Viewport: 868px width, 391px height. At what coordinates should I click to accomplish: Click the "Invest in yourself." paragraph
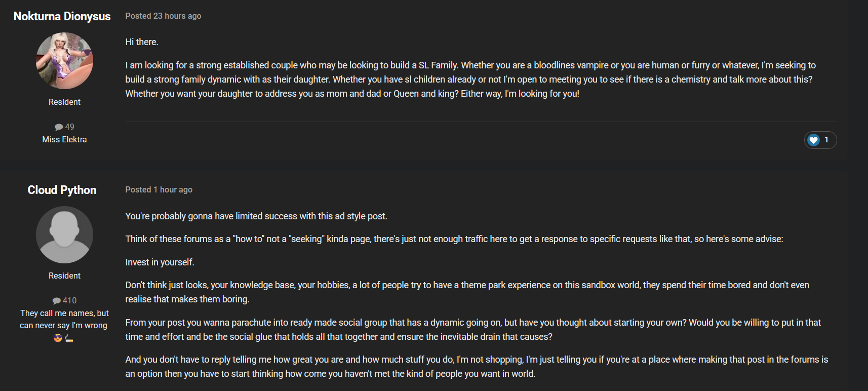point(160,262)
